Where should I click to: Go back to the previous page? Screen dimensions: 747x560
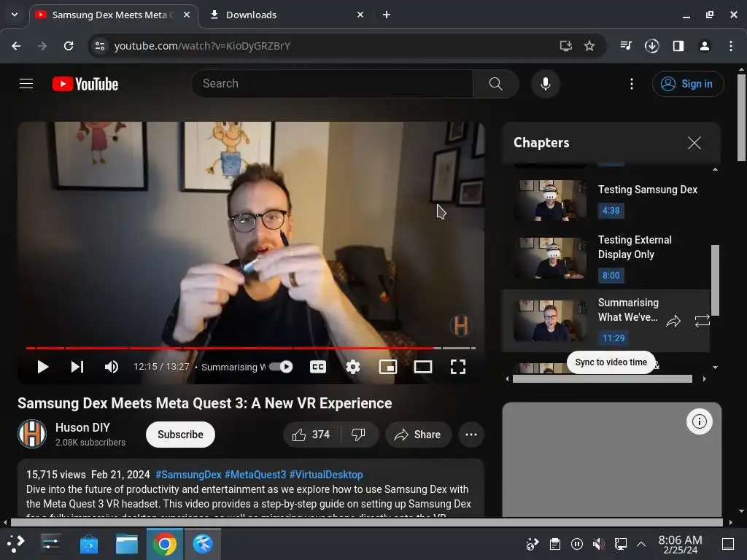[16, 46]
